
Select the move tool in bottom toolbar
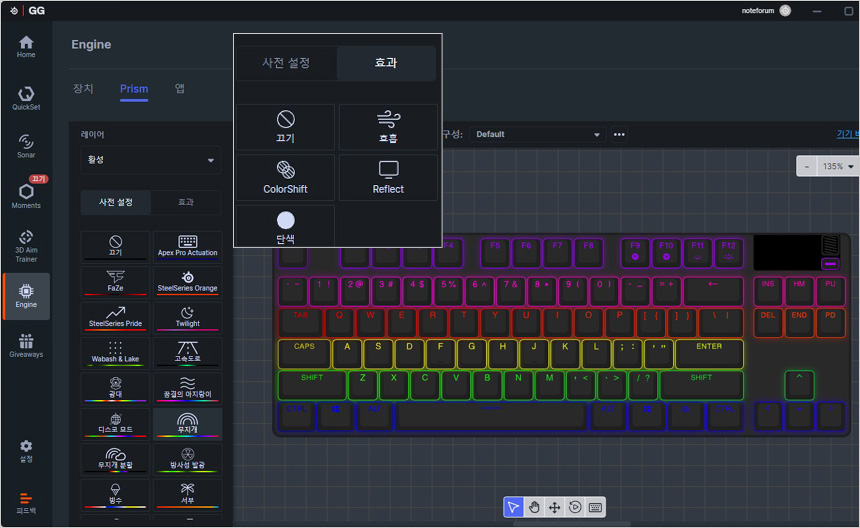[x=555, y=507]
